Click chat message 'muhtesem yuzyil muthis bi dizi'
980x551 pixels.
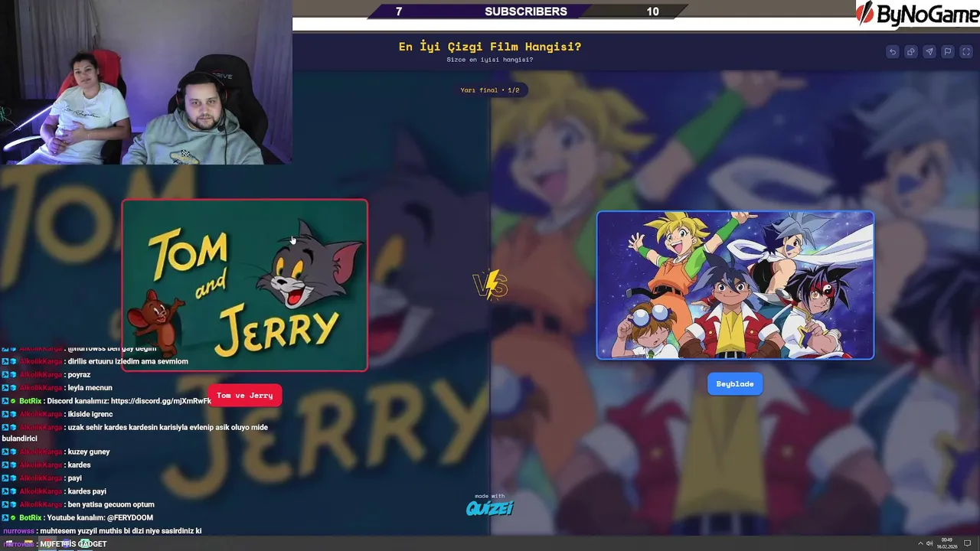120,531
